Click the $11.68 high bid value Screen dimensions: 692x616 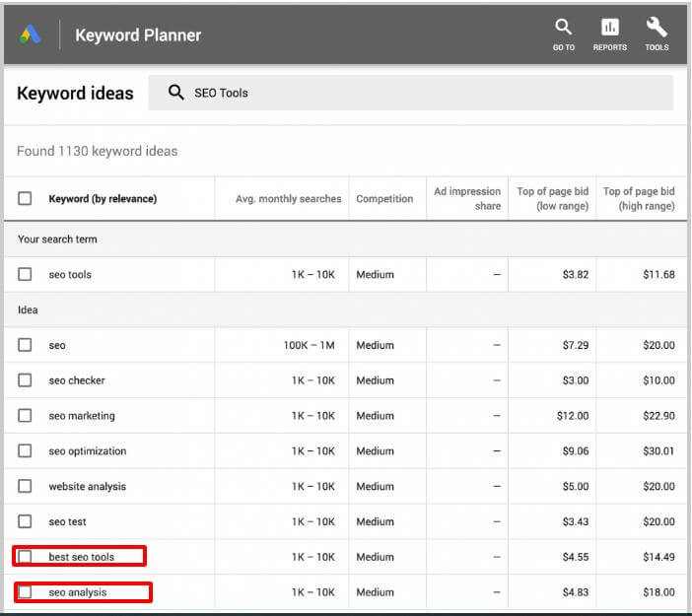[x=658, y=274]
